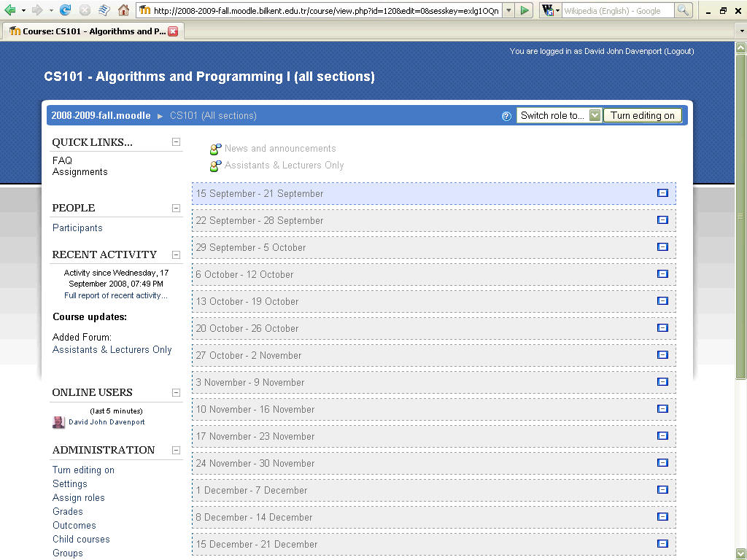Image resolution: width=747 pixels, height=560 pixels.
Task: Select the Course: CS101 browser tab
Action: coord(94,31)
